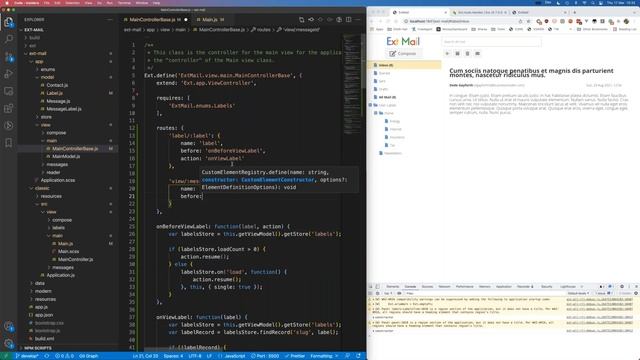The image size is (640, 360).
Task: Open the Network tab in DevTools
Action: coord(444,287)
